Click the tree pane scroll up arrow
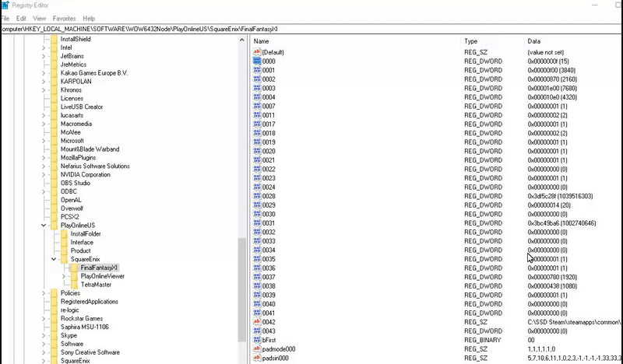This screenshot has height=364, width=623. (241, 40)
